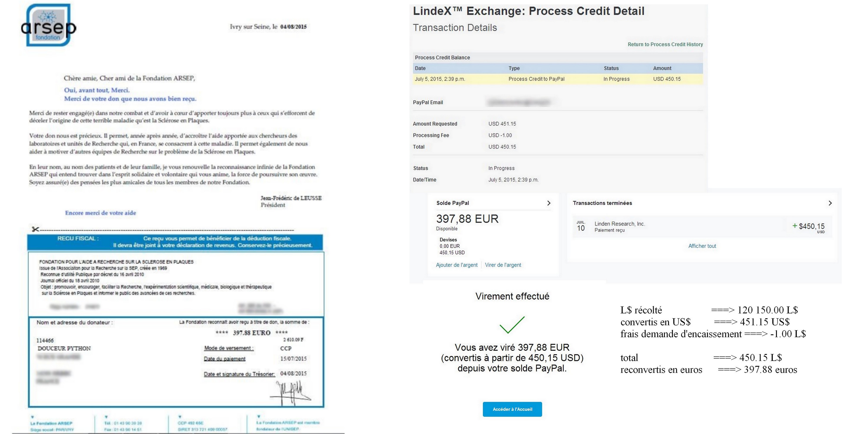Select the Linden Research, Inc. transaction row
Image resolution: width=868 pixels, height=434 pixels.
702,227
